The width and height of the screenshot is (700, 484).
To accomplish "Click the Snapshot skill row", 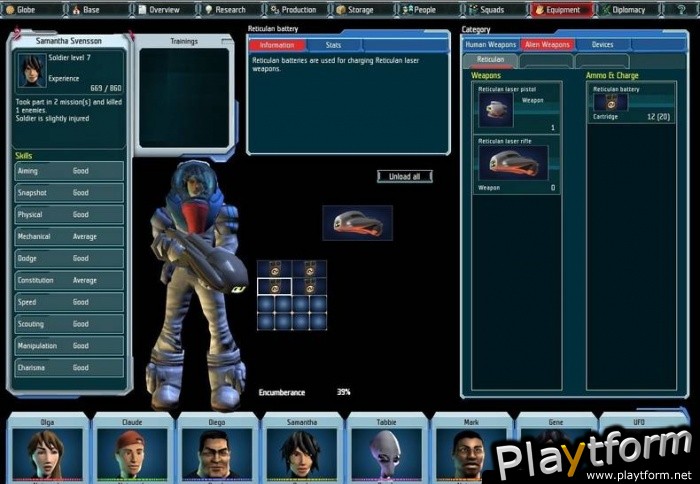I will 69,193.
